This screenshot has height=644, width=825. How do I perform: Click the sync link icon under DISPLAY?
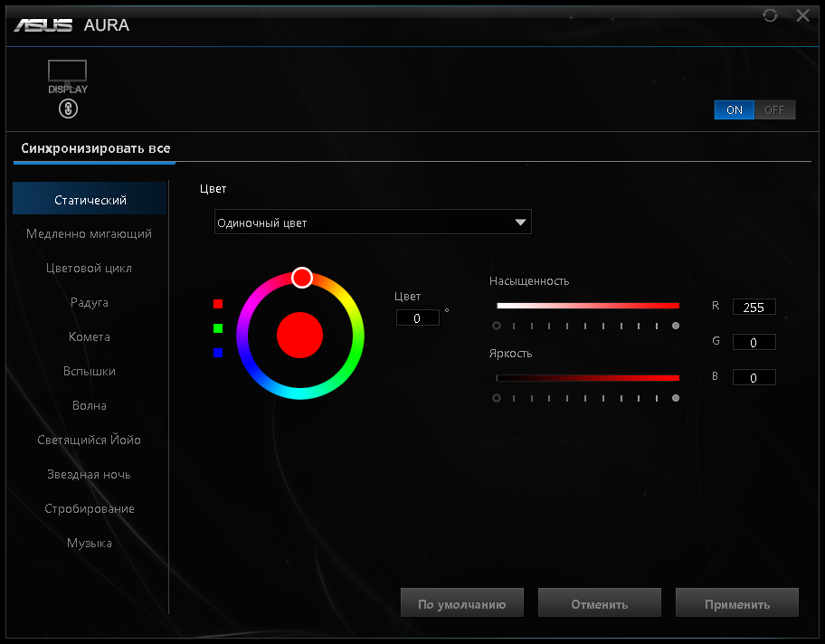pos(68,109)
